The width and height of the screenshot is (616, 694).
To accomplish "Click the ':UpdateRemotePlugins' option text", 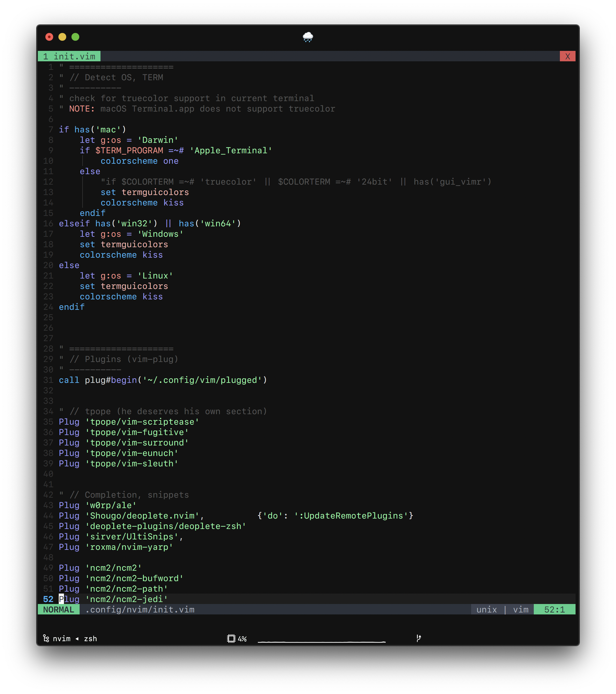I will (x=351, y=516).
